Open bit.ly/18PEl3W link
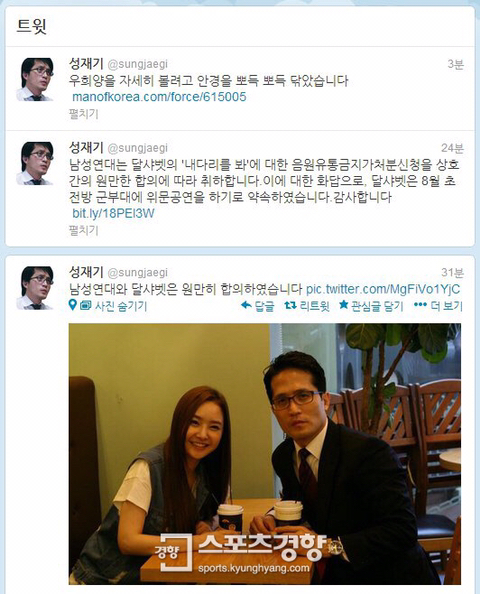The height and width of the screenshot is (594, 480). coord(113,213)
